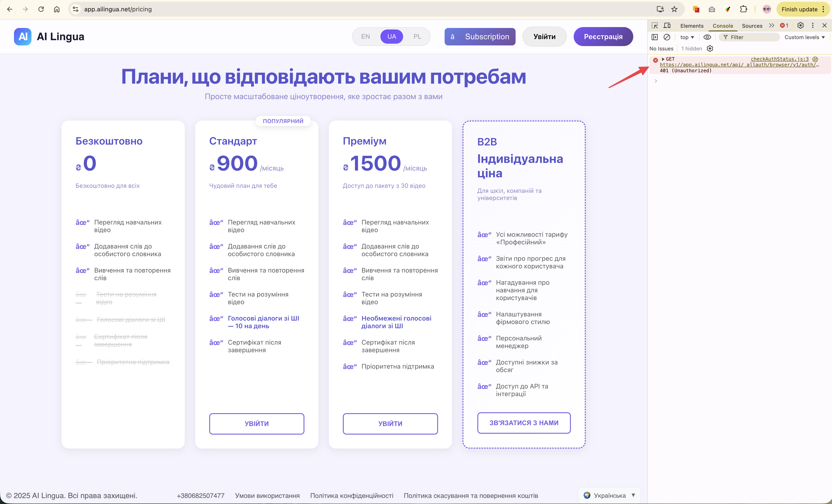The height and width of the screenshot is (504, 832).
Task: Open the top JavaScript context dropdown
Action: click(687, 37)
